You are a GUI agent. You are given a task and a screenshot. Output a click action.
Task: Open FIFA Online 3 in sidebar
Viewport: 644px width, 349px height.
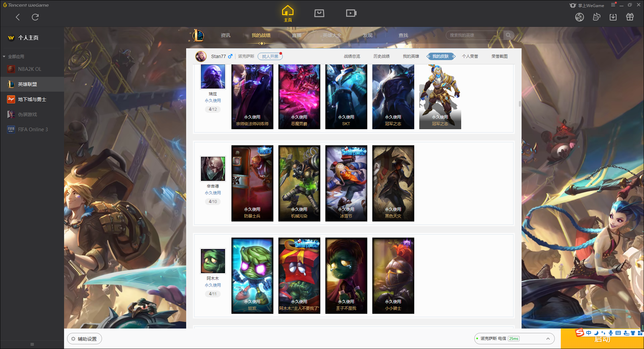coord(32,130)
